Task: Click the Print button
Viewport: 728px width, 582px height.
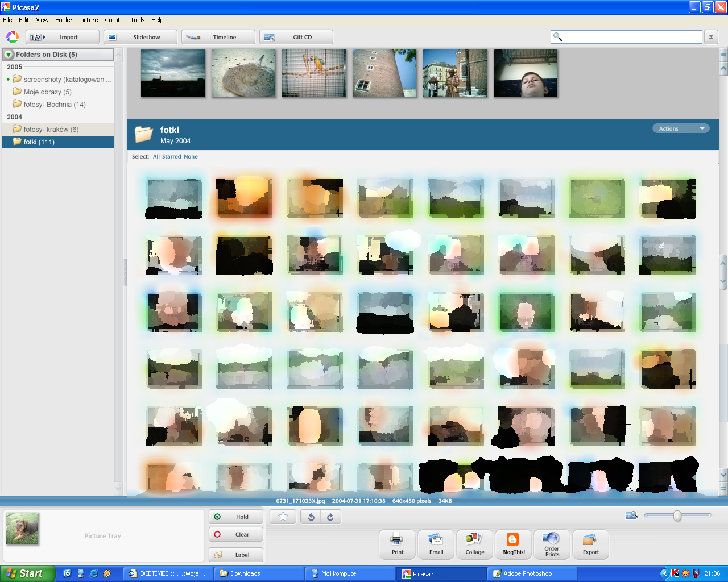Action: pos(398,544)
